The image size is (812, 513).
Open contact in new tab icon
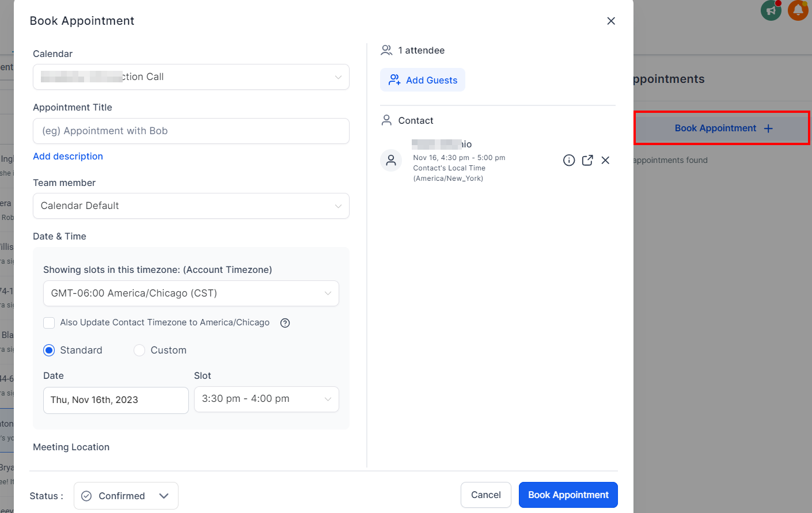(x=587, y=161)
